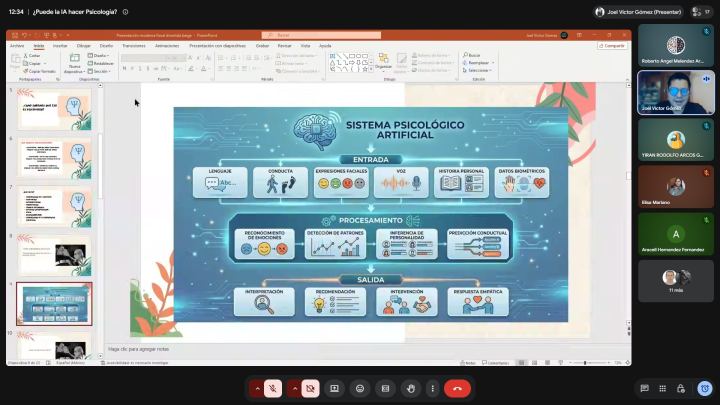Open the host controls lock icon
720x405 pixels.
point(681,388)
